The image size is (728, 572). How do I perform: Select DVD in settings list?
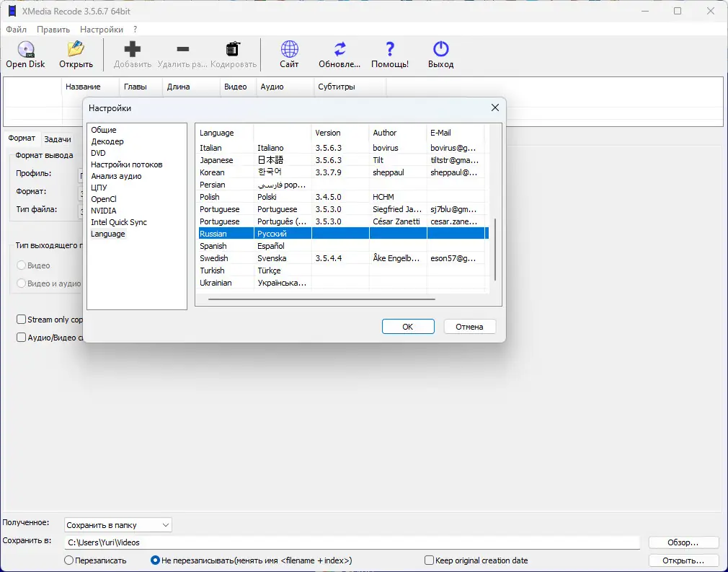(x=99, y=153)
